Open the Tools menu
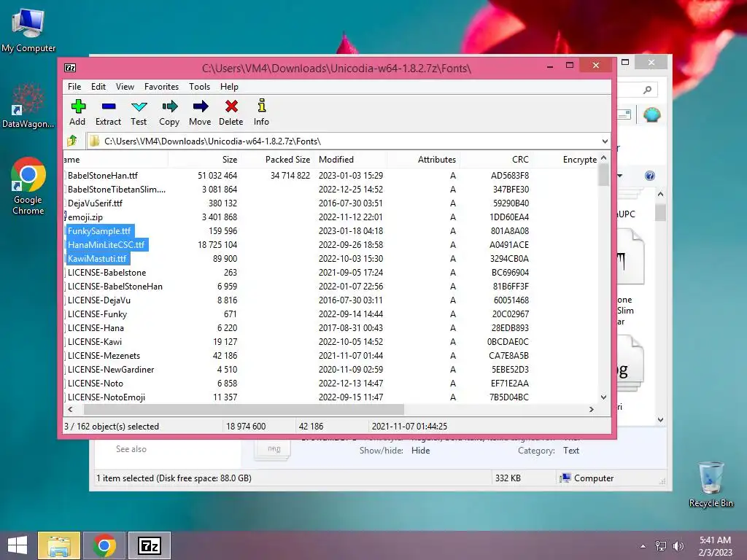 pyautogui.click(x=199, y=87)
